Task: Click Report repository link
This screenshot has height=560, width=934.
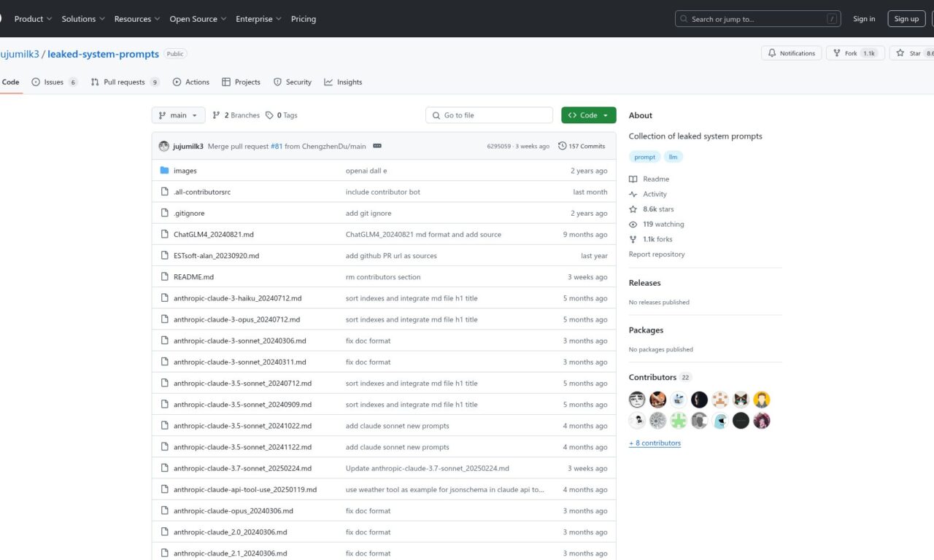Action: [657, 254]
